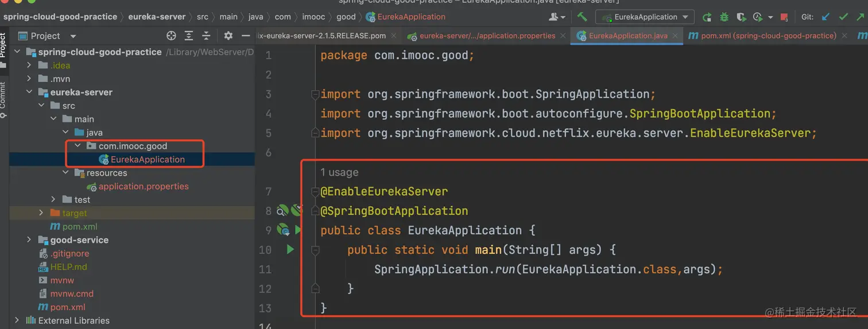Click the Expand All icon in Project panel
Image resolution: width=868 pixels, height=329 pixels.
[x=189, y=36]
